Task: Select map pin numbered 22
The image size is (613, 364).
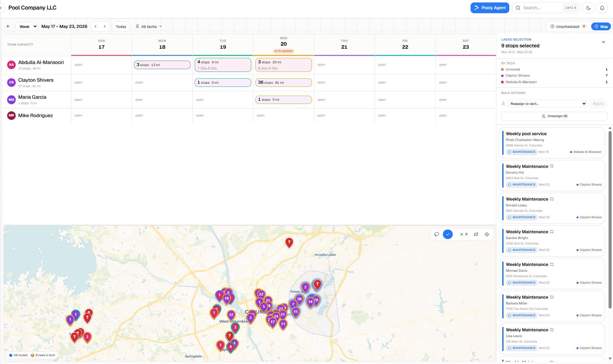Action: pyautogui.click(x=261, y=295)
